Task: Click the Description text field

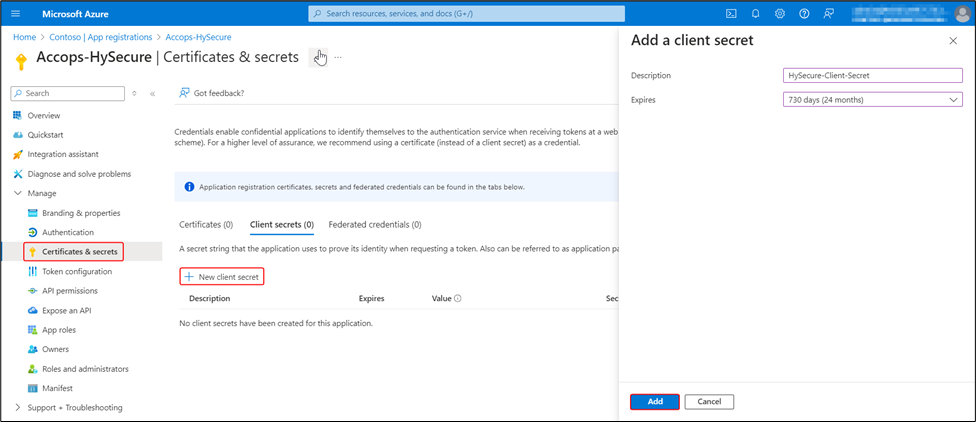Action: pyautogui.click(x=873, y=75)
